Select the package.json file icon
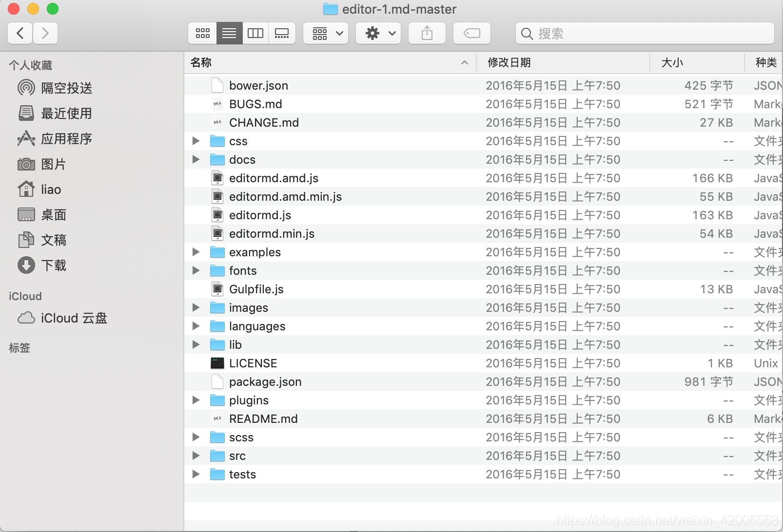 pos(217,381)
